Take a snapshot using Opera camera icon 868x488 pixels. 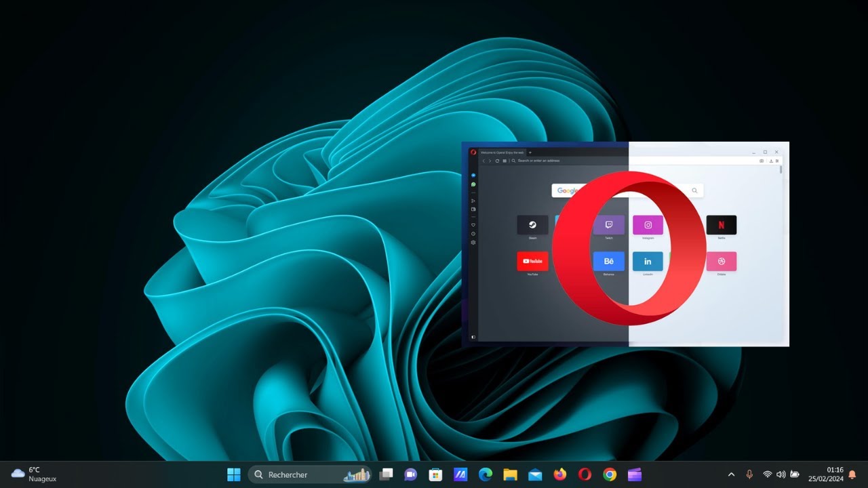pos(762,161)
